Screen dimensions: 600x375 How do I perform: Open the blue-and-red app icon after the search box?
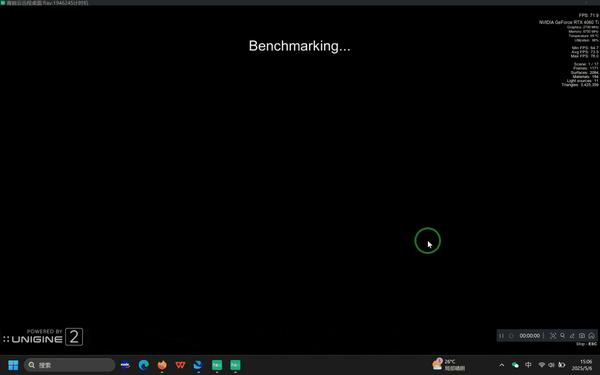click(x=125, y=365)
